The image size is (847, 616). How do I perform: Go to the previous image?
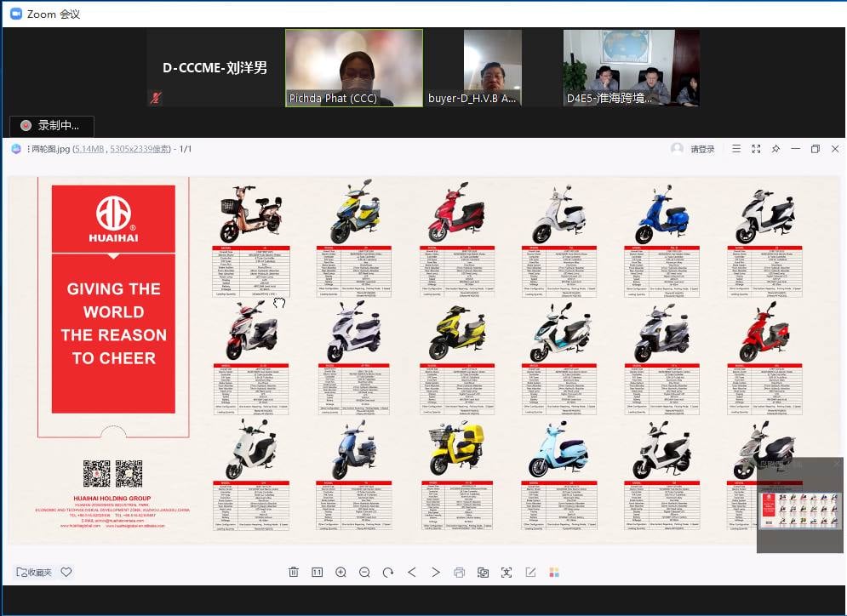pos(412,573)
